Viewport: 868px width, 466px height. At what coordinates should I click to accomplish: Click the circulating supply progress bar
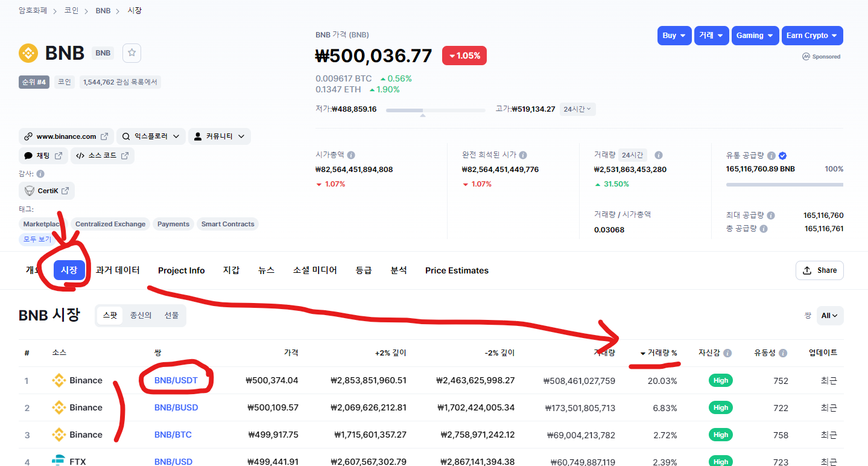(785, 185)
